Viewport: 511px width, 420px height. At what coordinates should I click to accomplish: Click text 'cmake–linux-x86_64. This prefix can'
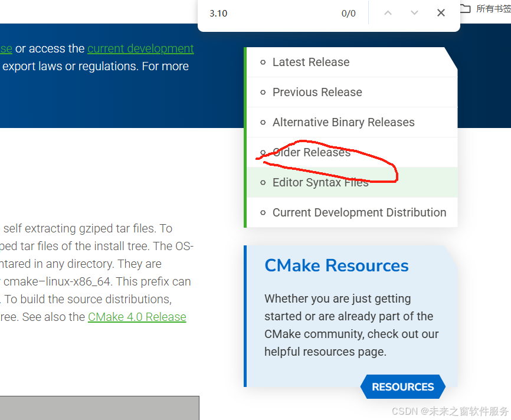point(97,281)
